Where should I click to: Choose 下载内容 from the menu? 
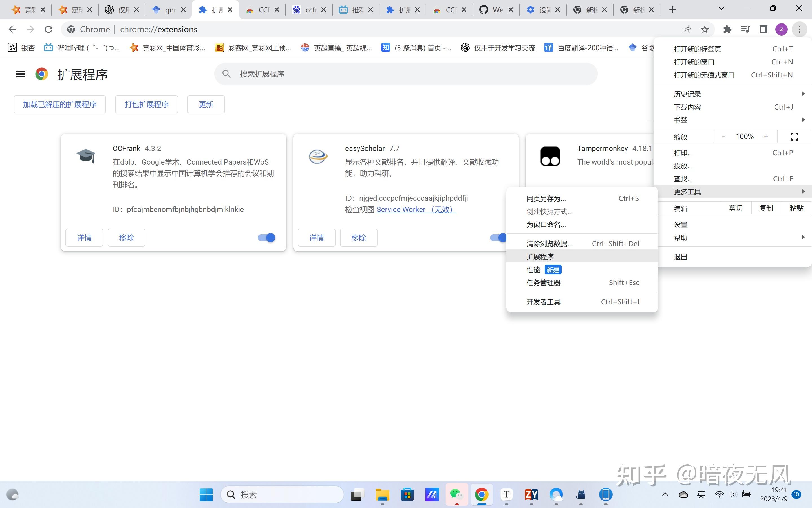coord(733,107)
